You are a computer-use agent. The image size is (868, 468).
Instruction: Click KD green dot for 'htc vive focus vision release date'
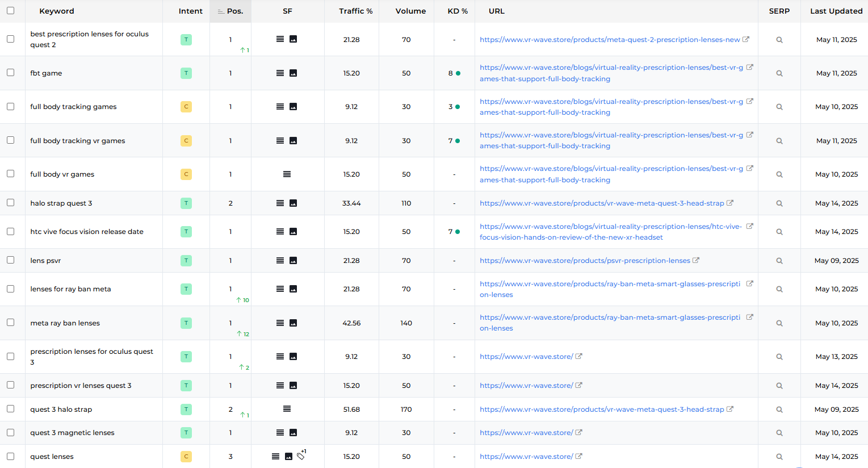click(458, 232)
